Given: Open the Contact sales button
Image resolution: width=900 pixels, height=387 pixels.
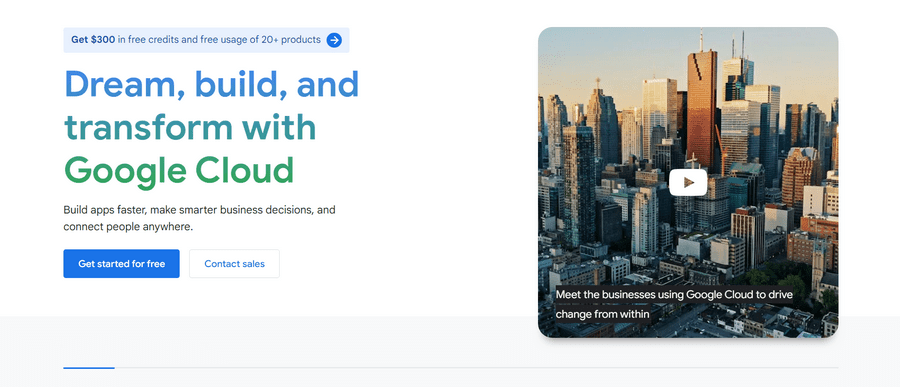Looking at the screenshot, I should coord(234,264).
